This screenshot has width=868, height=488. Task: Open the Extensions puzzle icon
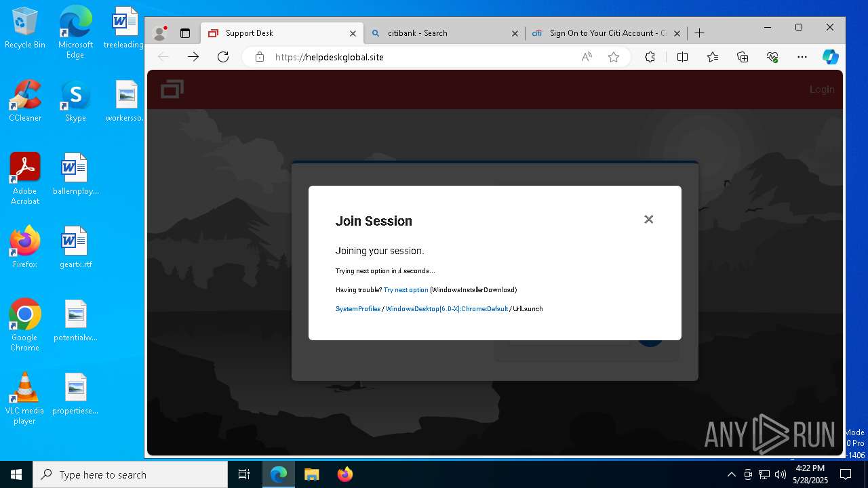[650, 57]
